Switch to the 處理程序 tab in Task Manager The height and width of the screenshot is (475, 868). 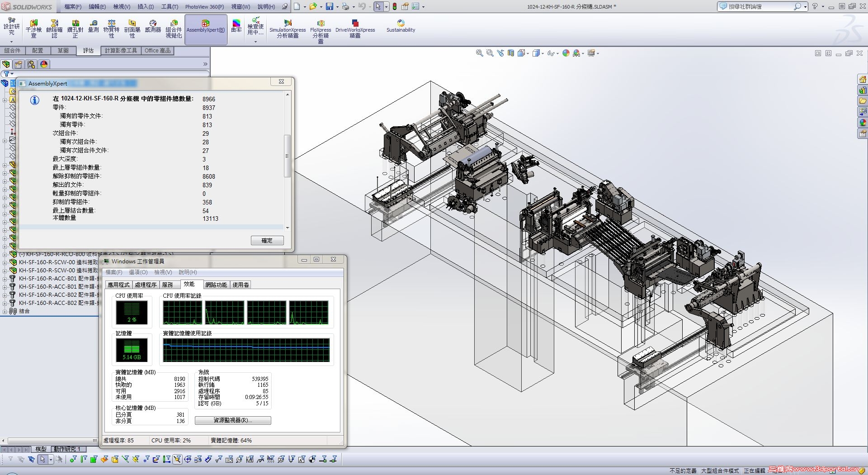pyautogui.click(x=146, y=285)
